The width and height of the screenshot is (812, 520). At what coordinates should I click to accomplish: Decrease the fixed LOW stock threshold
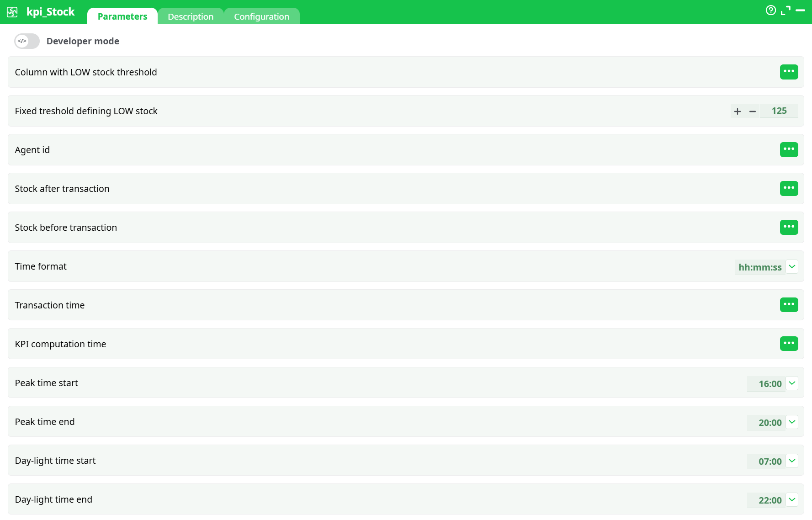tap(753, 111)
